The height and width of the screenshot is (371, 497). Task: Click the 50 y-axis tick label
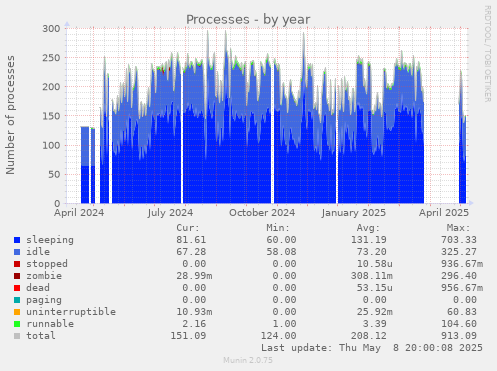click(x=54, y=174)
